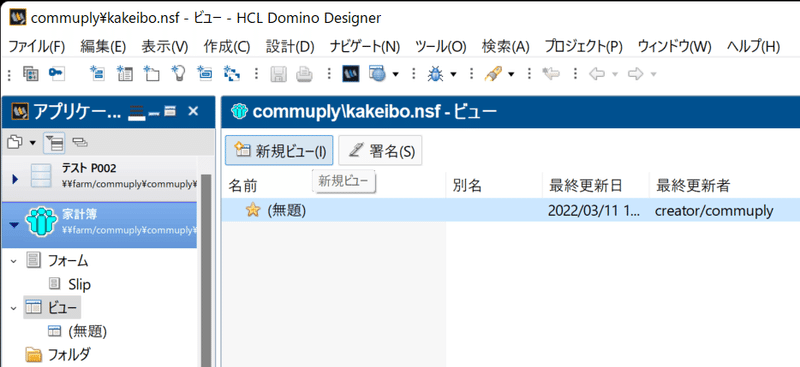Open the back history dropdown arrow

tap(615, 75)
